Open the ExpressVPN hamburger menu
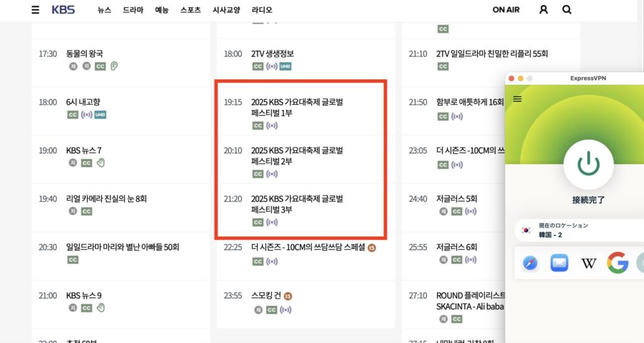Viewport: 644px width, 343px height. pos(518,99)
